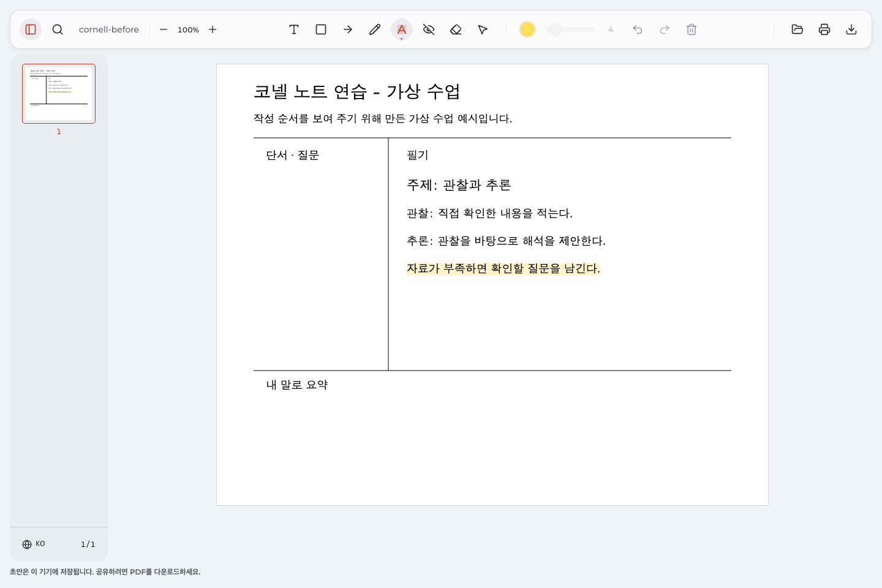Open a file with folder icon

[797, 29]
